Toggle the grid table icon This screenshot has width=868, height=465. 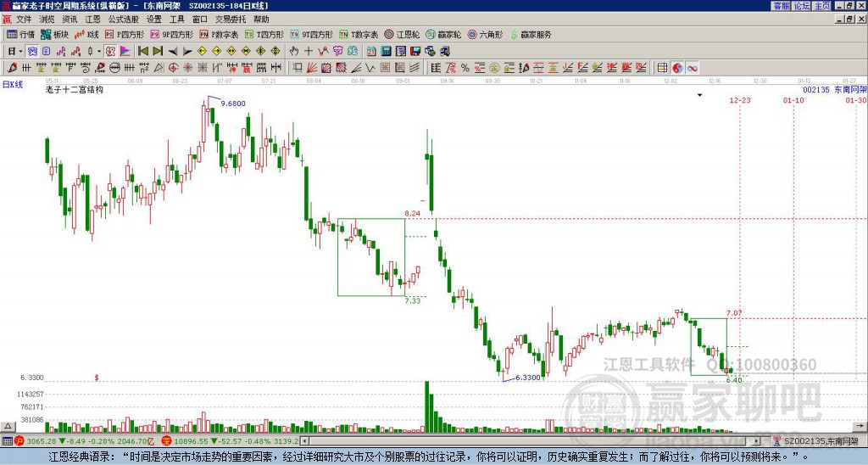663,68
